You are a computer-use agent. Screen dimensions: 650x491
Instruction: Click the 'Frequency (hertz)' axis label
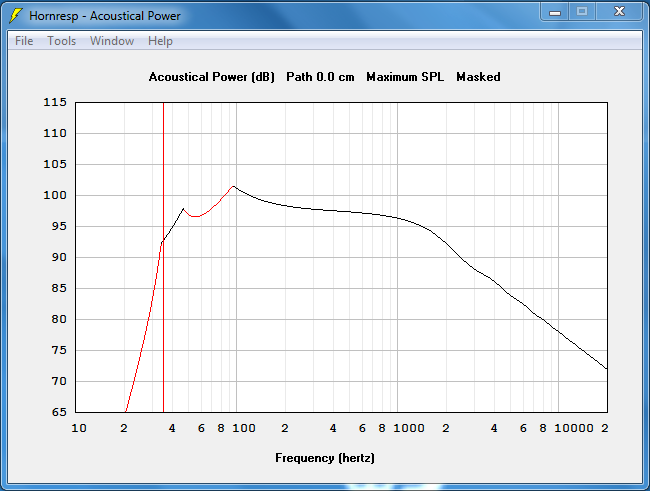click(x=325, y=458)
